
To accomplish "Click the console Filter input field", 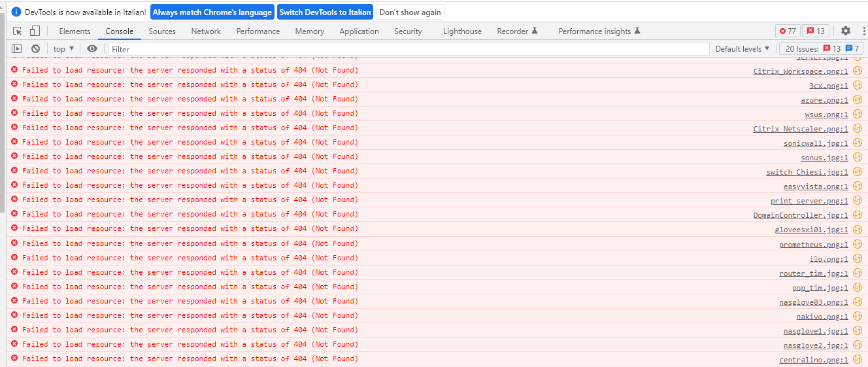I will click(409, 49).
